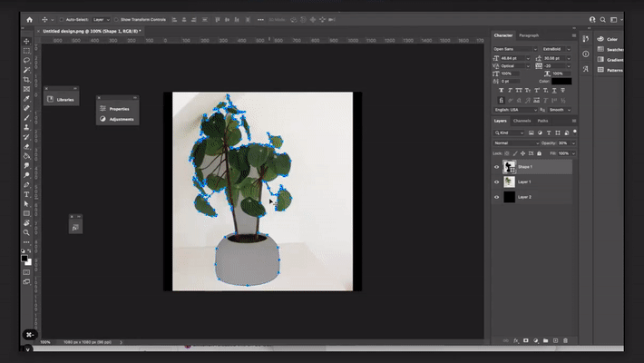The width and height of the screenshot is (644, 363).
Task: Toggle visibility of Layer 1
Action: pos(496,181)
